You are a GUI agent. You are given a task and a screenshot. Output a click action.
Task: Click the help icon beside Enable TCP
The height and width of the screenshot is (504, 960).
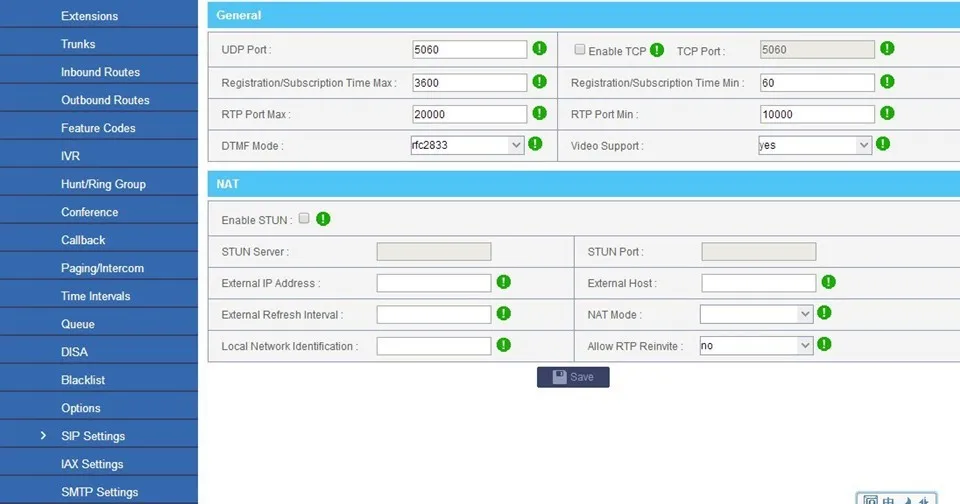click(x=657, y=50)
